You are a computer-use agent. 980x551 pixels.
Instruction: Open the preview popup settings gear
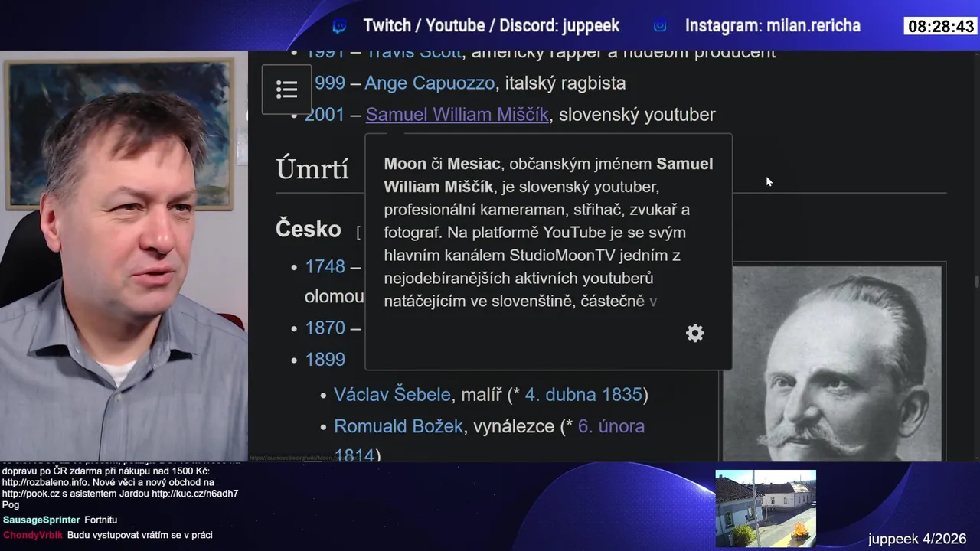[x=695, y=333]
